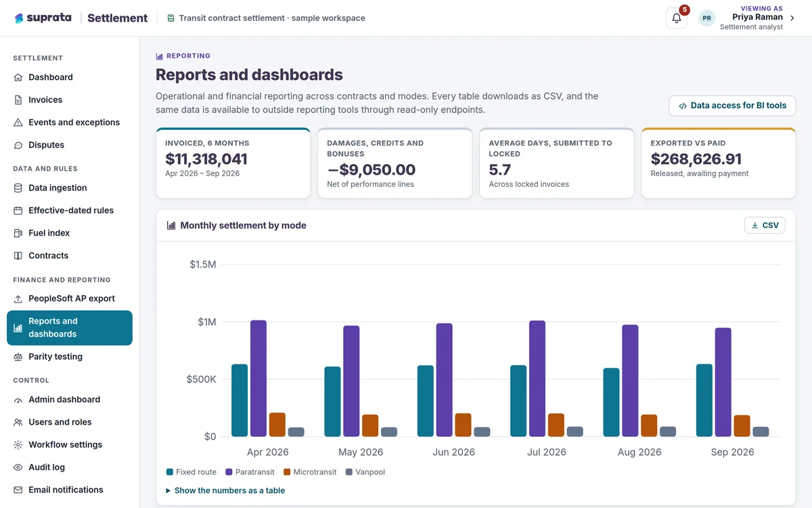Click the Email notifications envelope icon

pyautogui.click(x=18, y=490)
